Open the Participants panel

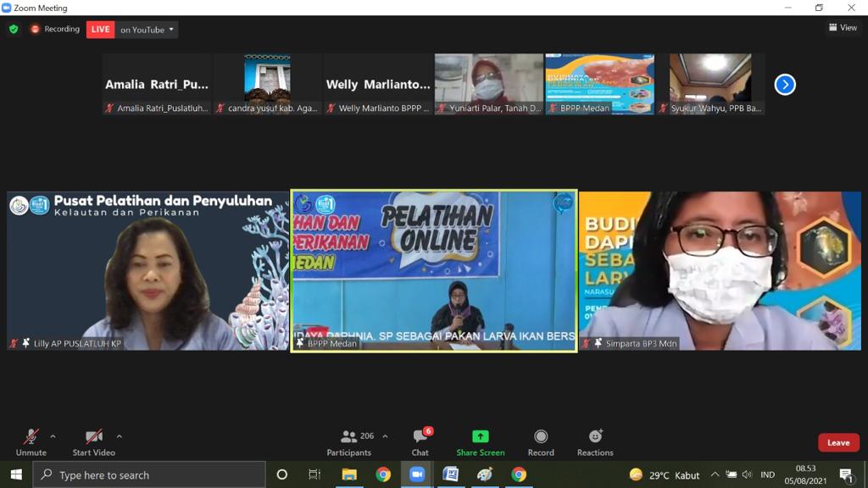[349, 442]
